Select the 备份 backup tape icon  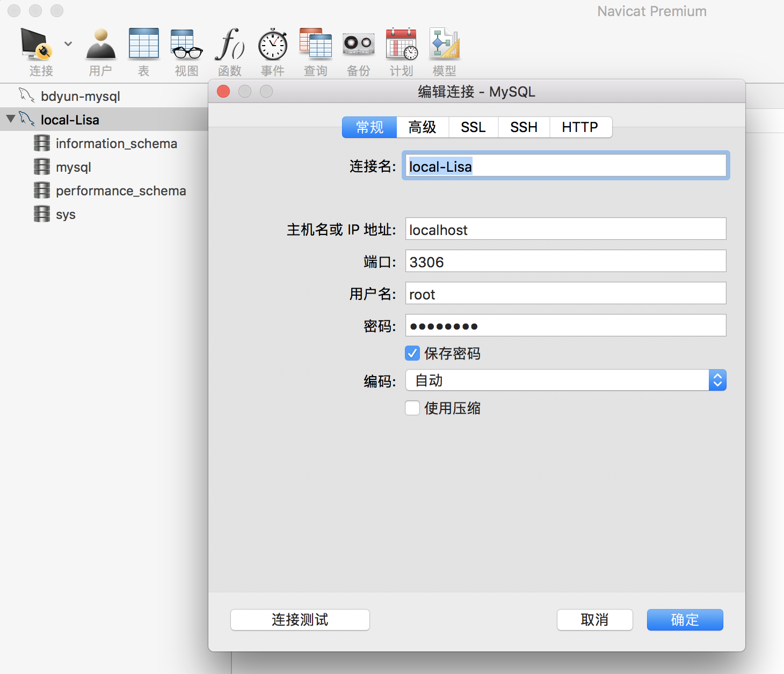pos(359,43)
